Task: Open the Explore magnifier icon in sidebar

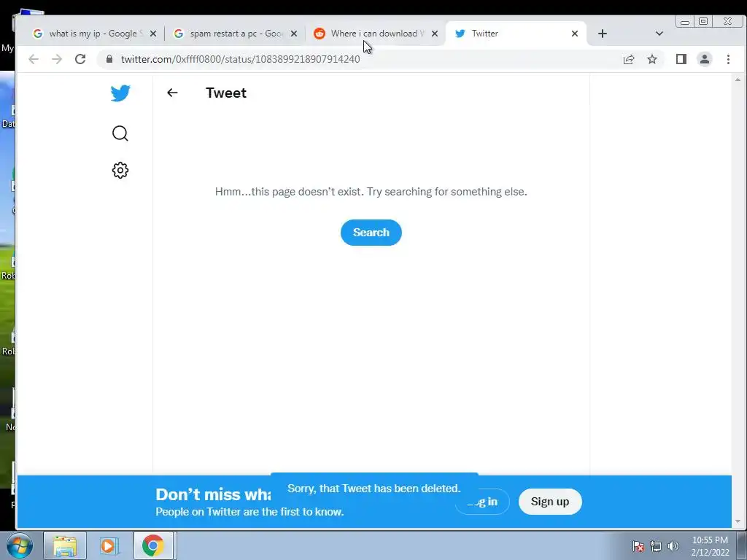Action: [x=120, y=133]
